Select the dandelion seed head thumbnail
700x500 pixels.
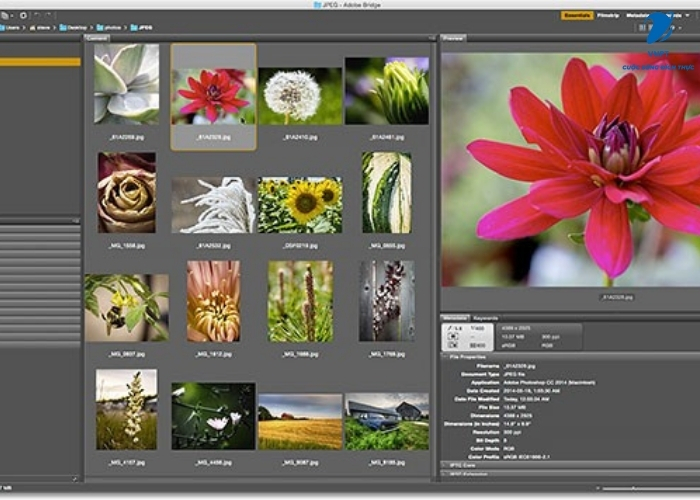click(300, 96)
